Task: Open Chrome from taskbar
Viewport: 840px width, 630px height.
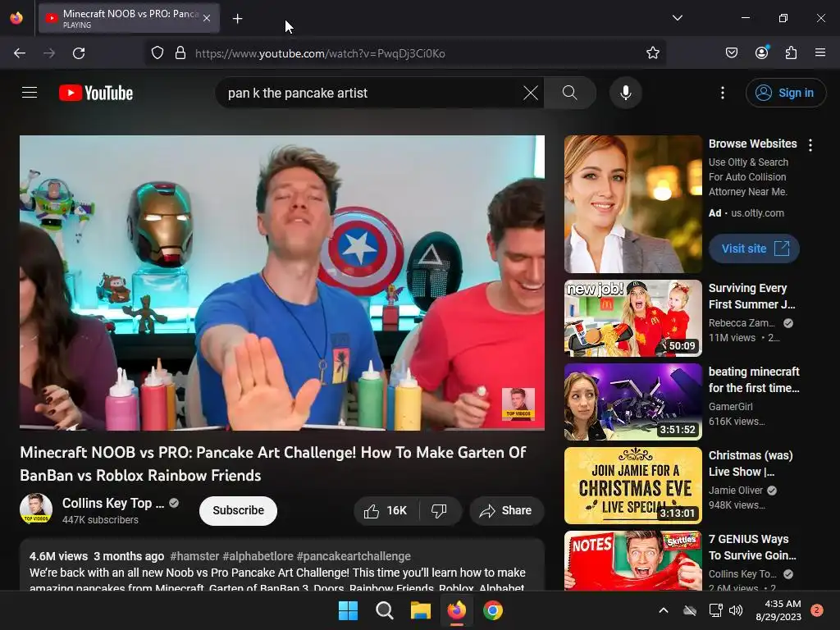Action: point(493,610)
